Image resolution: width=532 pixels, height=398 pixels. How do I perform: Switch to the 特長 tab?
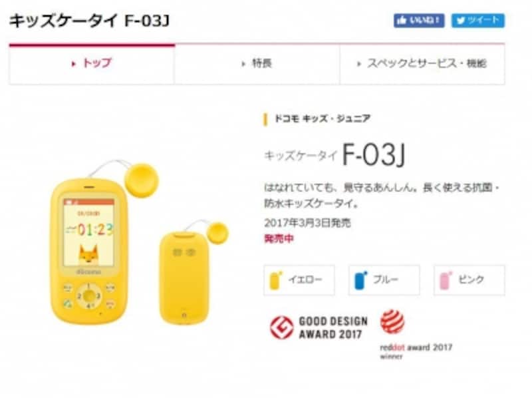(257, 64)
